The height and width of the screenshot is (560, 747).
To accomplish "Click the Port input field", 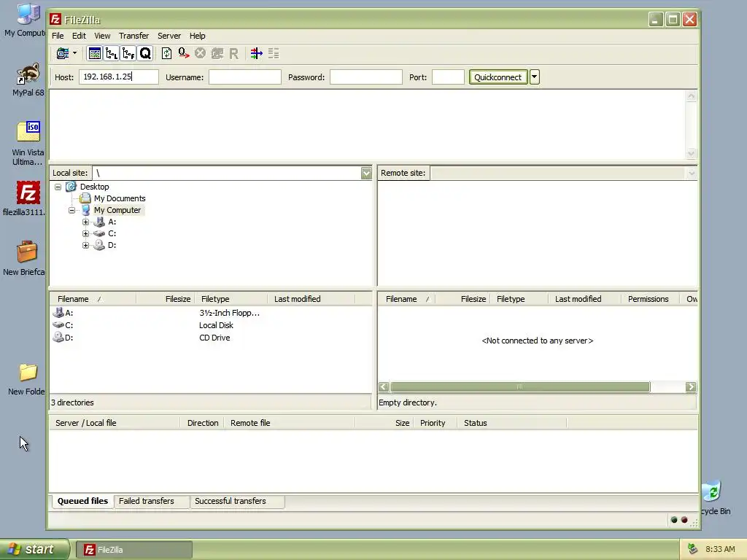I will (x=448, y=77).
